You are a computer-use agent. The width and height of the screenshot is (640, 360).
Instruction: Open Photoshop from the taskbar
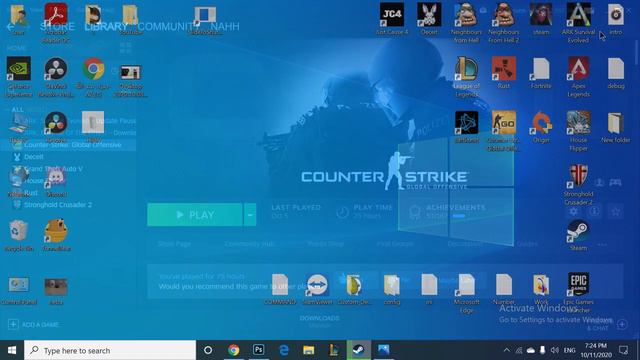(258, 350)
